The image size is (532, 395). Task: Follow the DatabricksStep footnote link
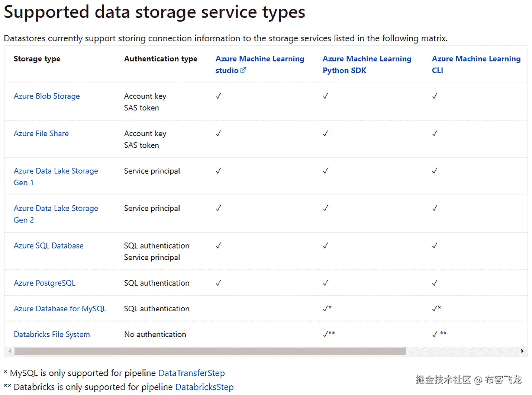click(204, 387)
